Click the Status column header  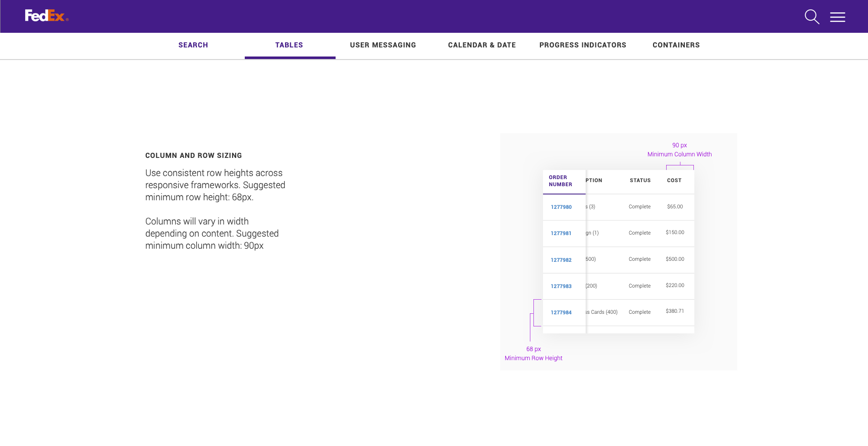point(640,181)
